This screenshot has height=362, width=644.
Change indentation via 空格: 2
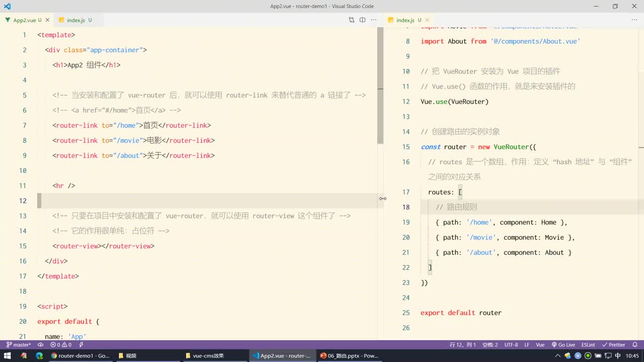click(490, 345)
